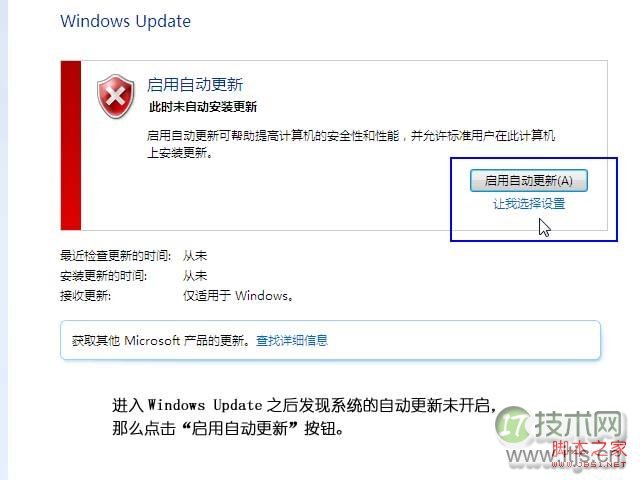640x480 pixels.
Task: Click the red shield error icon
Action: (116, 96)
